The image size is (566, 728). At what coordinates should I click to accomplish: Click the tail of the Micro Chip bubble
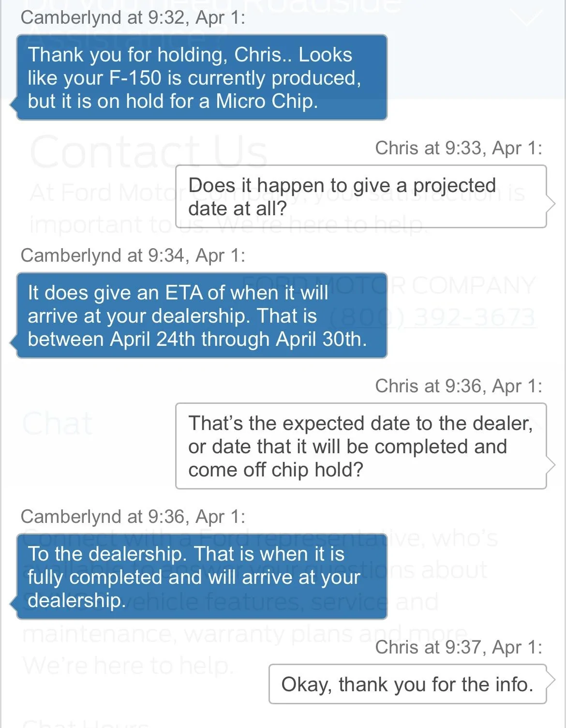point(13,103)
